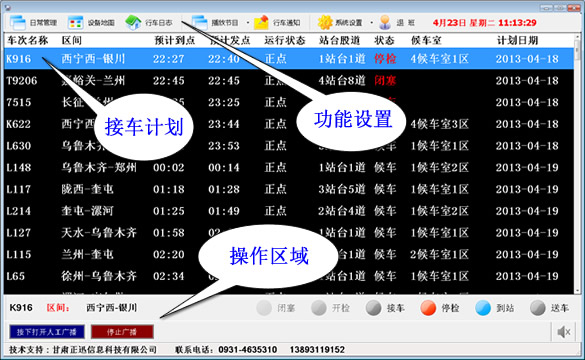
Task: Open the 行车通知 train notice
Action: pyautogui.click(x=277, y=23)
